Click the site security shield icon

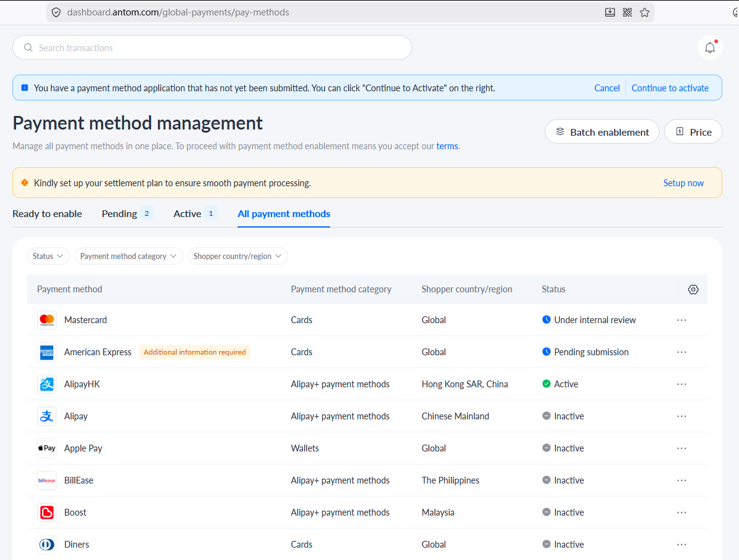point(56,12)
